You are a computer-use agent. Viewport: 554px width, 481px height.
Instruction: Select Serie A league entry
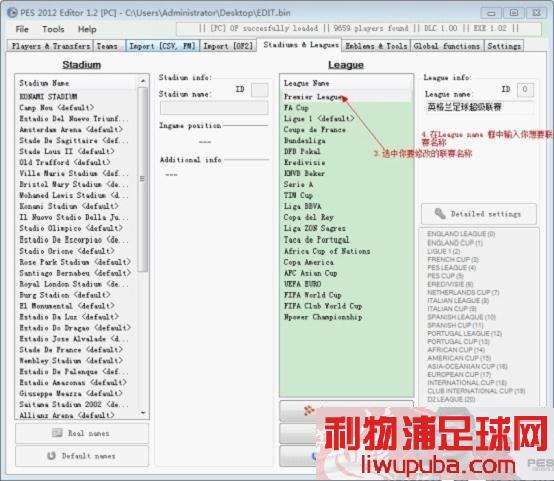346,184
